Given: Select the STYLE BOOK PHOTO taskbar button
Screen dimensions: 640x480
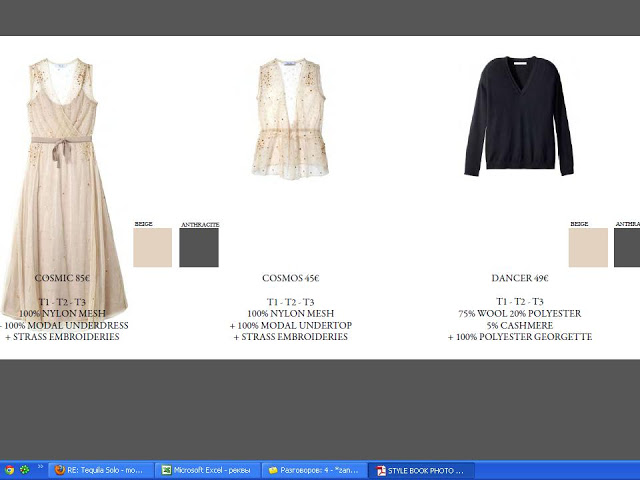Looking at the screenshot, I should (420, 469).
